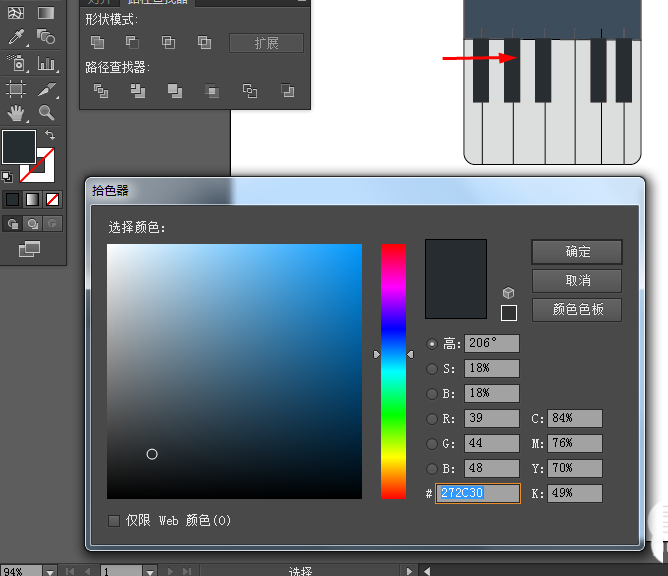
Task: Select the Zoom magnifier tool
Action: point(46,113)
